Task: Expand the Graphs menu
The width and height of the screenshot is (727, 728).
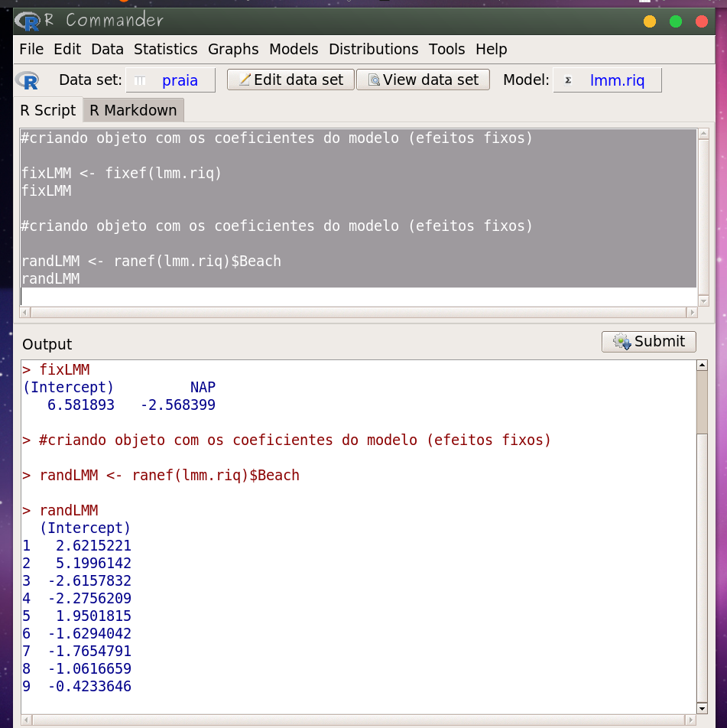Action: 233,49
